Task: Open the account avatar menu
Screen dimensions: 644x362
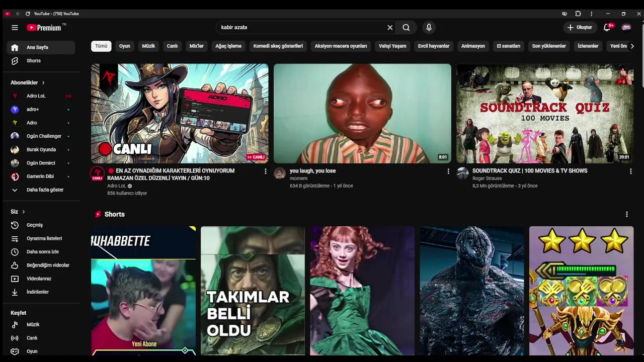Action: 626,28
